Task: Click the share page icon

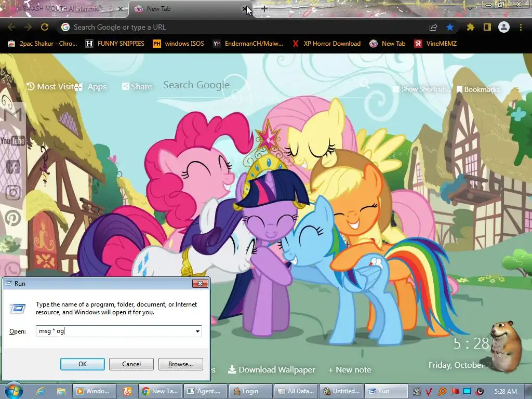Action: 433,27
